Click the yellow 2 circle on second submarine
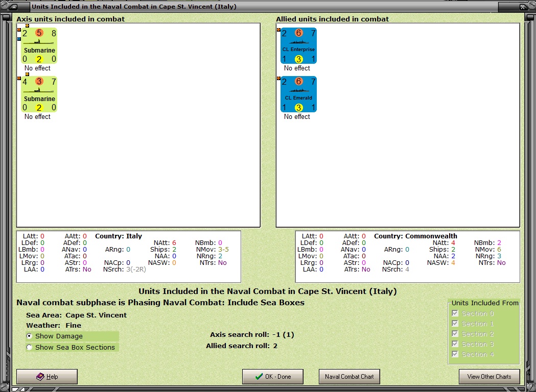The height and width of the screenshot is (392, 536). 39,108
